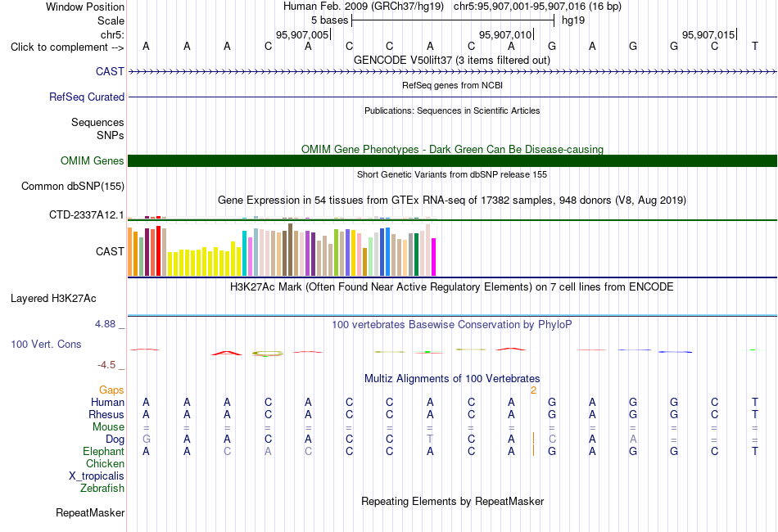Open the Common dbSNP(155) track label
Viewport: 778px width, 532px height.
point(72,186)
